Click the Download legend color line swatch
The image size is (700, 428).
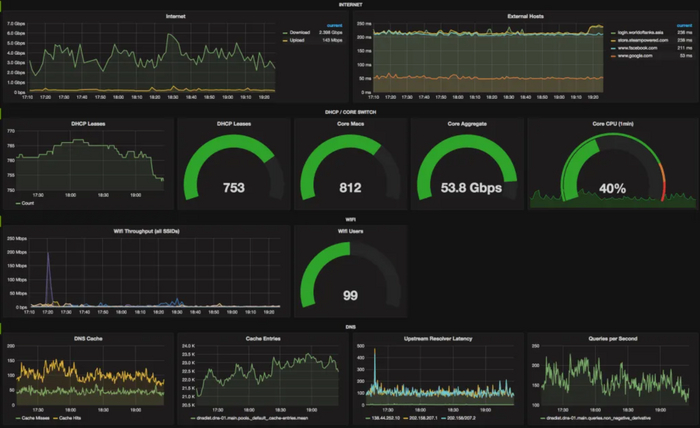(285, 33)
